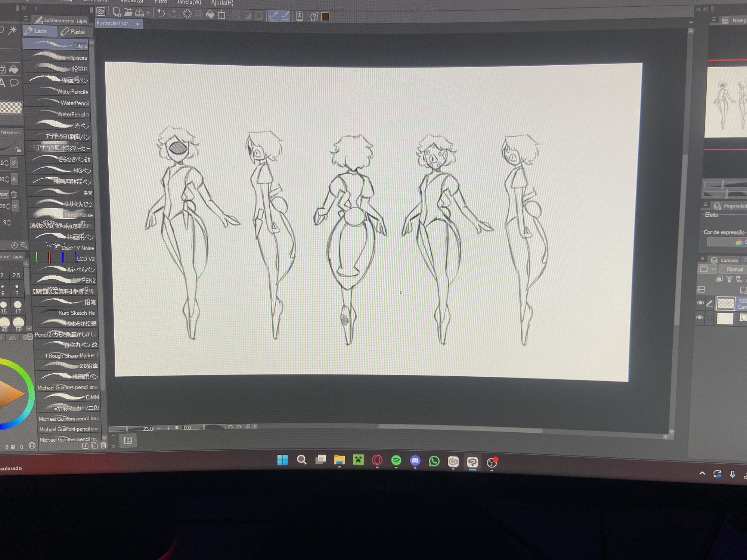Click the Fill bucket icon in toolbar
Image resolution: width=747 pixels, height=560 pixels.
(x=210, y=15)
